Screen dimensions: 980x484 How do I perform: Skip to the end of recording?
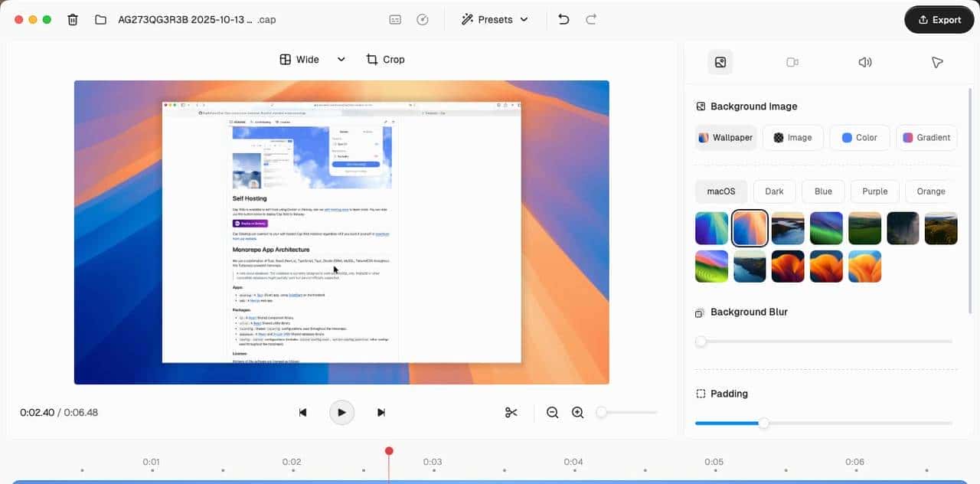[381, 413]
